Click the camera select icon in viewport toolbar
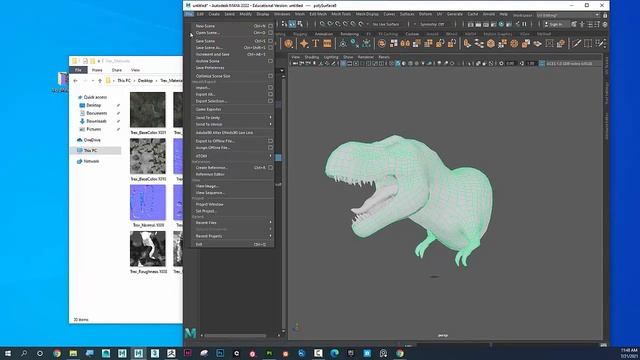 pos(295,64)
